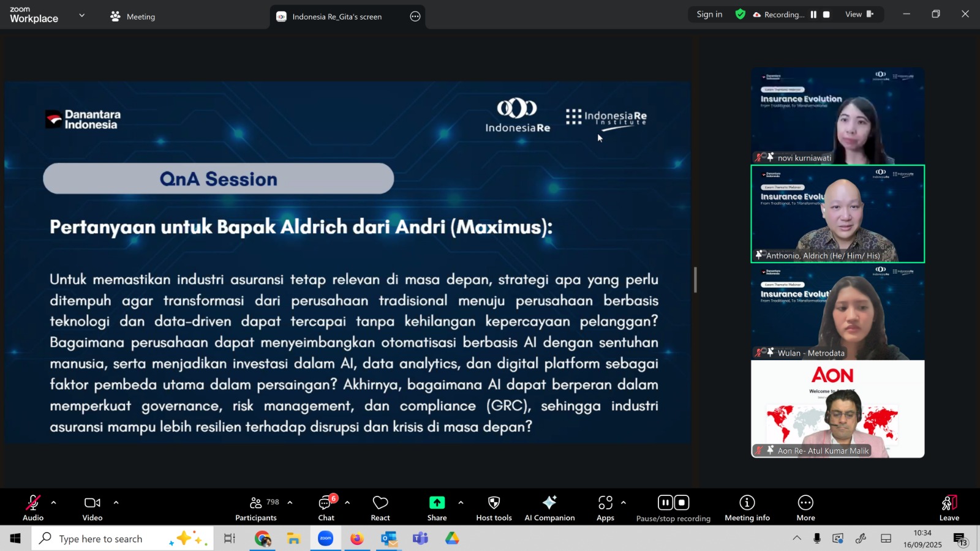
Task: Open the Participants panel
Action: (256, 508)
